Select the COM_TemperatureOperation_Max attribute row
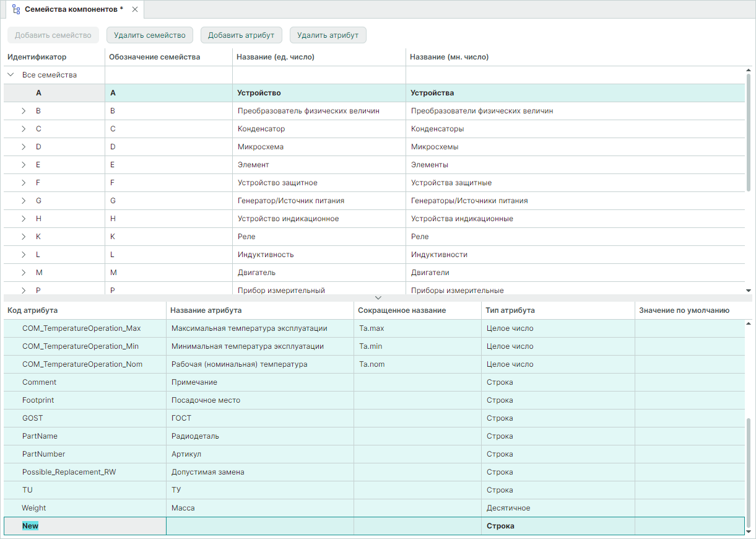Viewport: 756px width, 539px height. click(81, 328)
